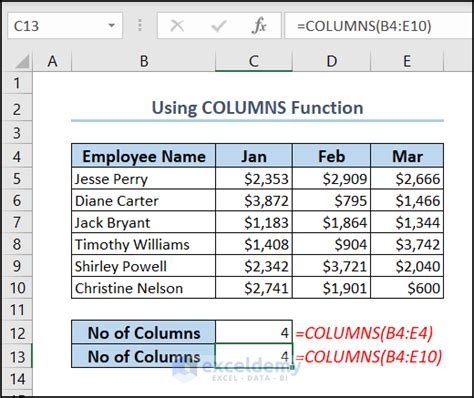
Task: Click the $3,742 cell
Action: [x=407, y=244]
